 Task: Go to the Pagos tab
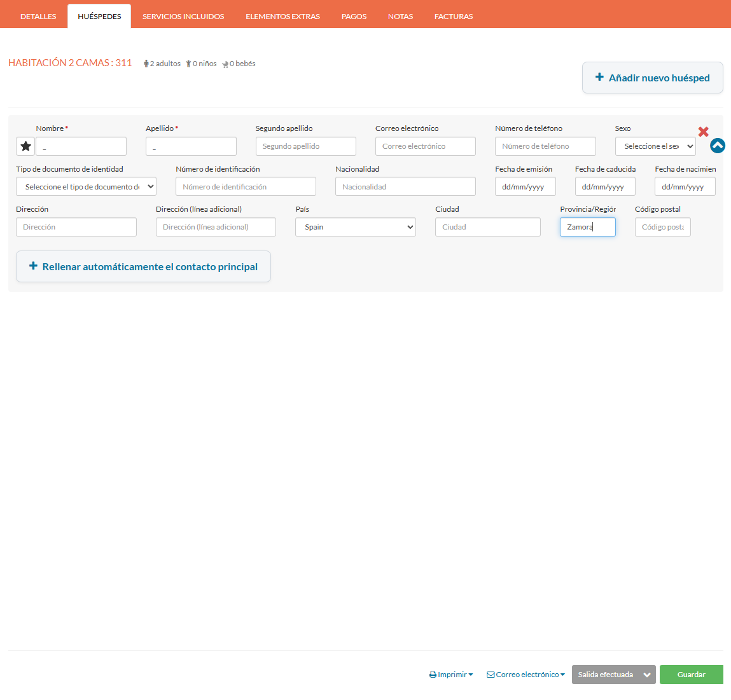pos(354,17)
